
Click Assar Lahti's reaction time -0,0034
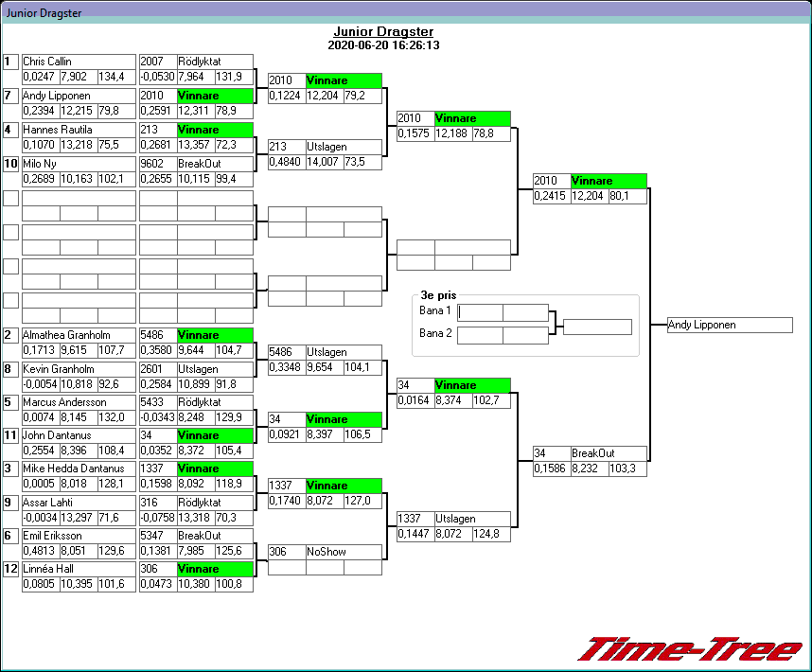point(40,518)
